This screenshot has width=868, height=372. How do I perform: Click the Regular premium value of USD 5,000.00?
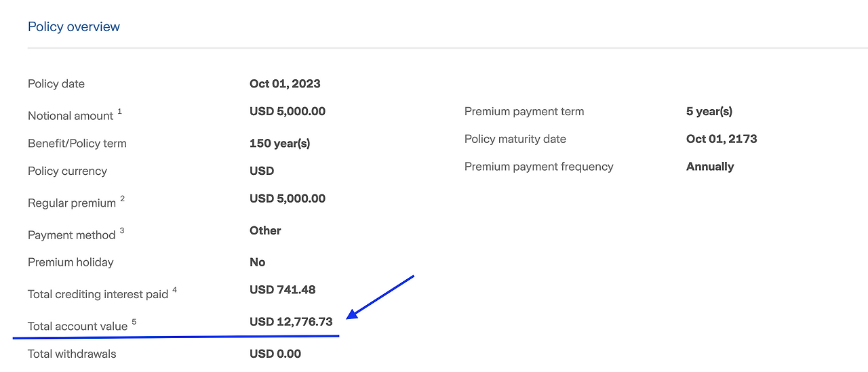pyautogui.click(x=287, y=199)
